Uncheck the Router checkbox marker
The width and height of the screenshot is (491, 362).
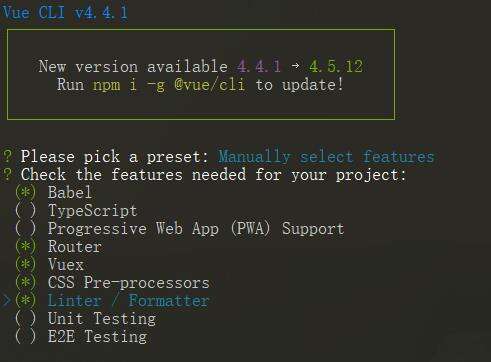pos(25,246)
